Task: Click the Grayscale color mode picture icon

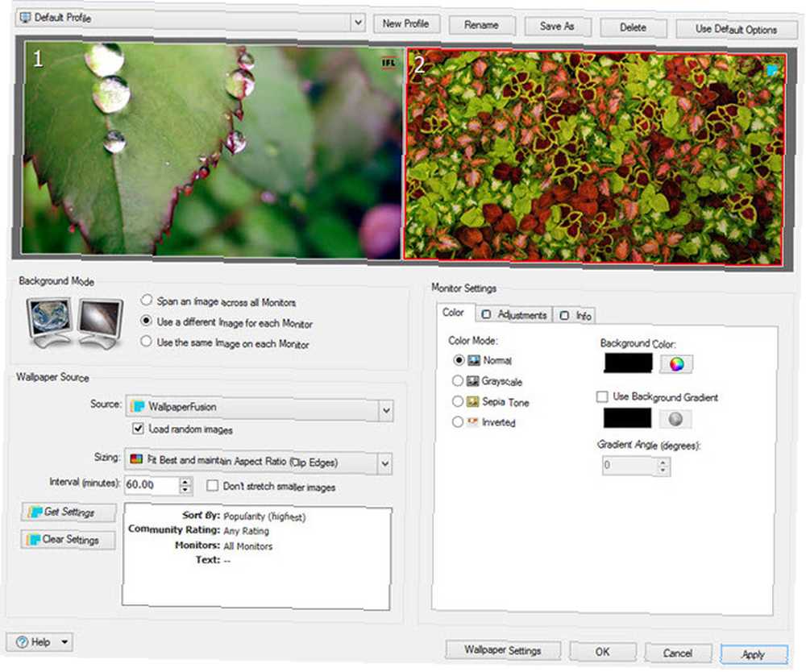Action: (472, 381)
